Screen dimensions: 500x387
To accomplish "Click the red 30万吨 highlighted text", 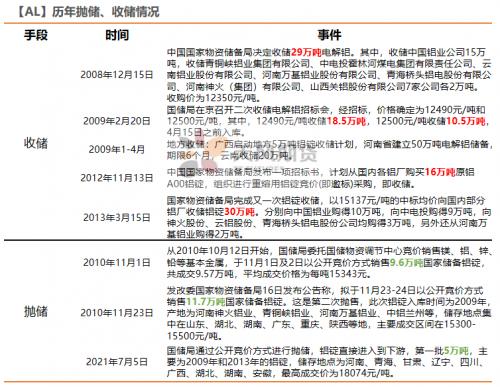I will 239,212.
